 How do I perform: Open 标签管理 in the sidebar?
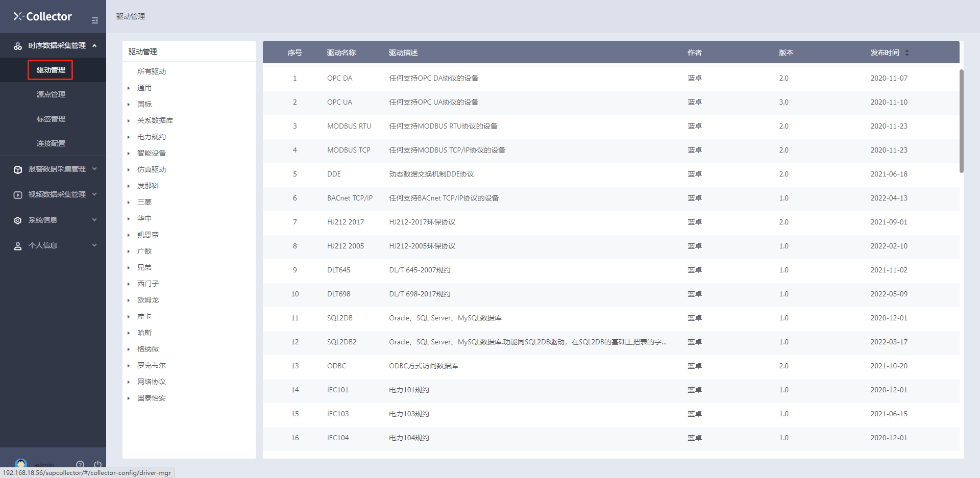click(51, 119)
